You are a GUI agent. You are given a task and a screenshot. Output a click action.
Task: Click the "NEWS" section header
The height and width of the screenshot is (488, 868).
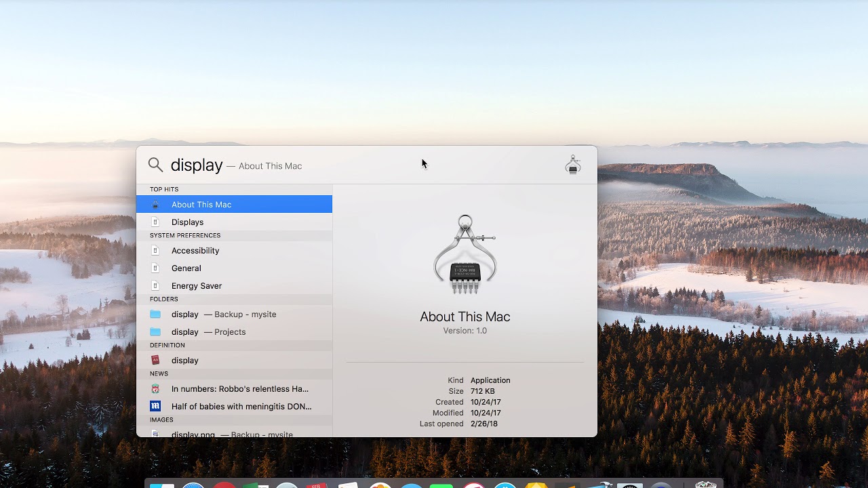pos(159,373)
